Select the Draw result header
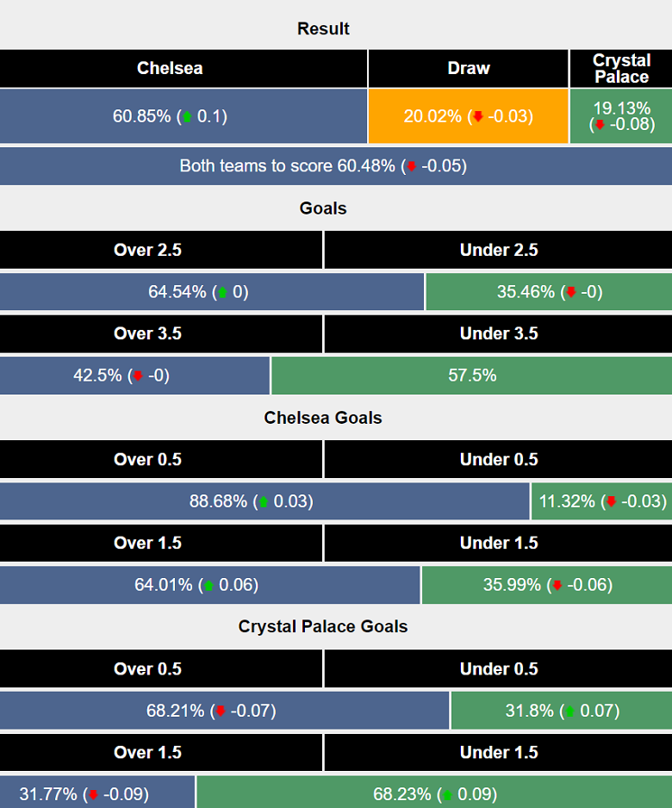 [469, 68]
